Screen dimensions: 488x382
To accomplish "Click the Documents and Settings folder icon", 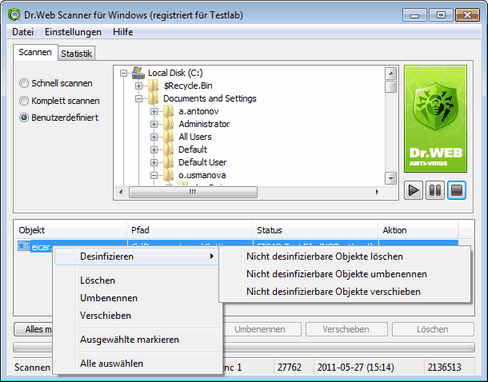I will tap(153, 98).
